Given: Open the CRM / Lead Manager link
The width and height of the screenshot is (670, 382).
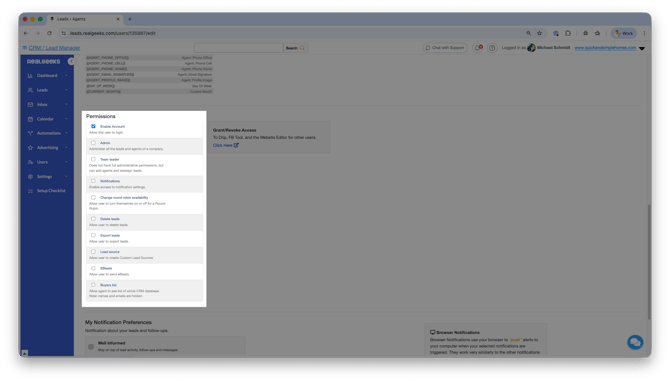Looking at the screenshot, I should (54, 48).
